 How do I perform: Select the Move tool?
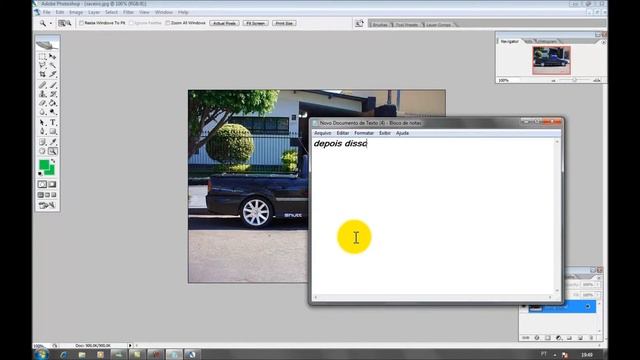click(53, 56)
